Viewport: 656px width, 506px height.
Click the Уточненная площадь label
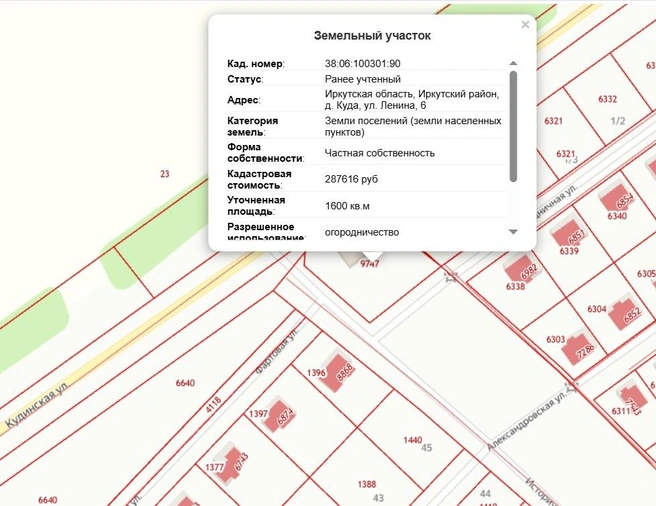tap(256, 205)
